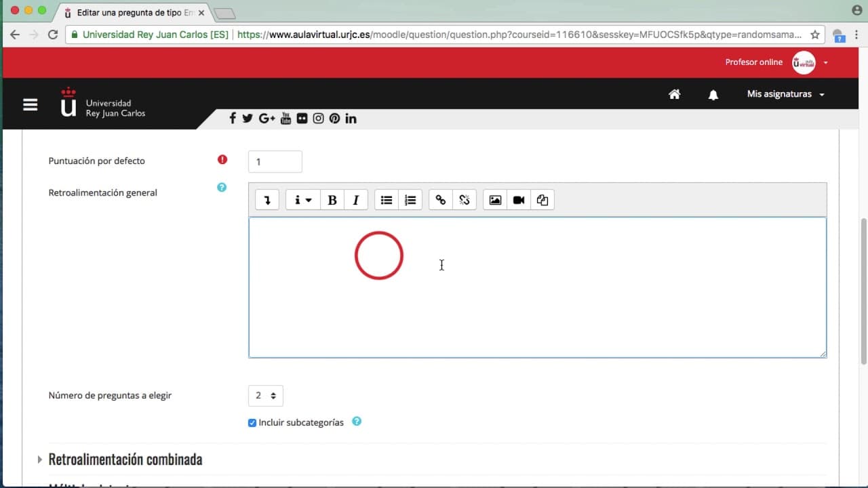Select the Editar una pregunta browser tab

[x=133, y=13]
